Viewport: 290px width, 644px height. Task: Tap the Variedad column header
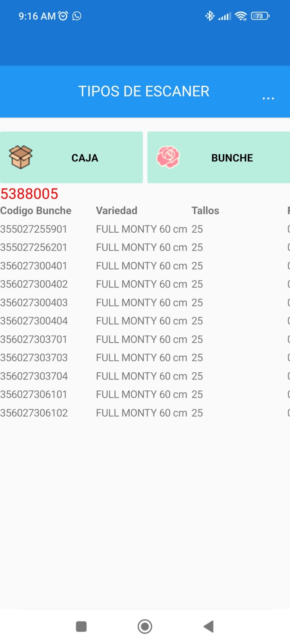pyautogui.click(x=116, y=211)
